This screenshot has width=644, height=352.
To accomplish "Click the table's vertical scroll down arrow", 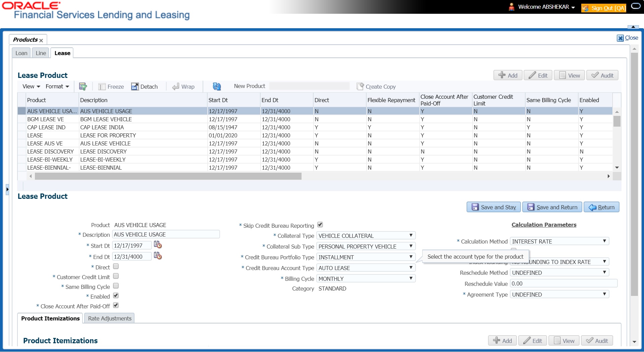I will pyautogui.click(x=617, y=168).
